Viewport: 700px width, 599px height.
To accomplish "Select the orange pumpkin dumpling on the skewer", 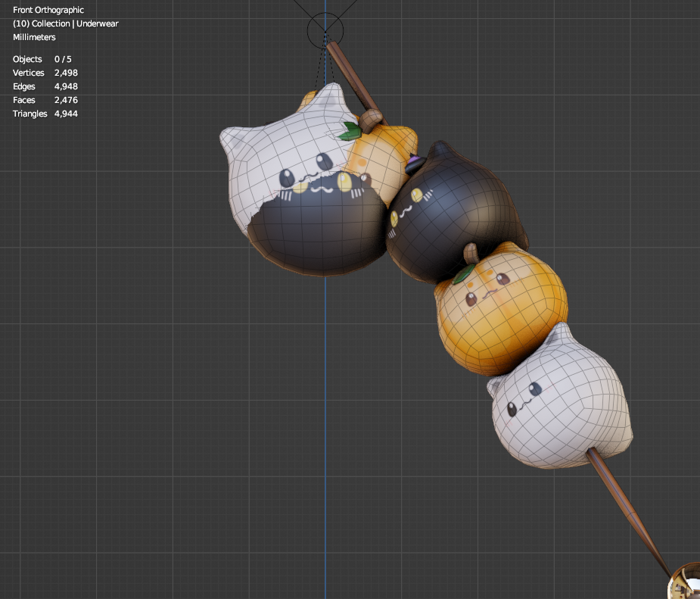I will coord(502,308).
